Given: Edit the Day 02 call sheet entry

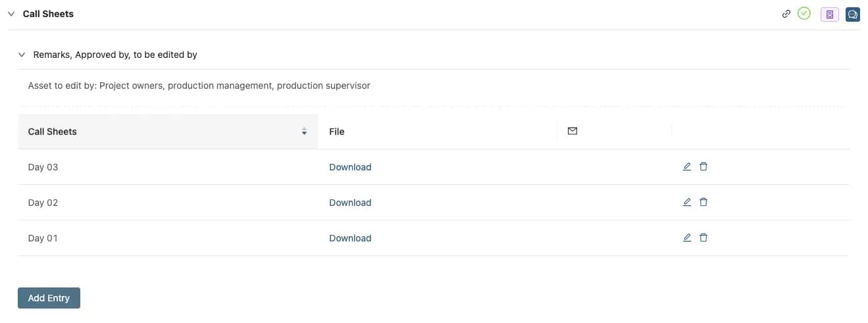Looking at the screenshot, I should [x=687, y=202].
